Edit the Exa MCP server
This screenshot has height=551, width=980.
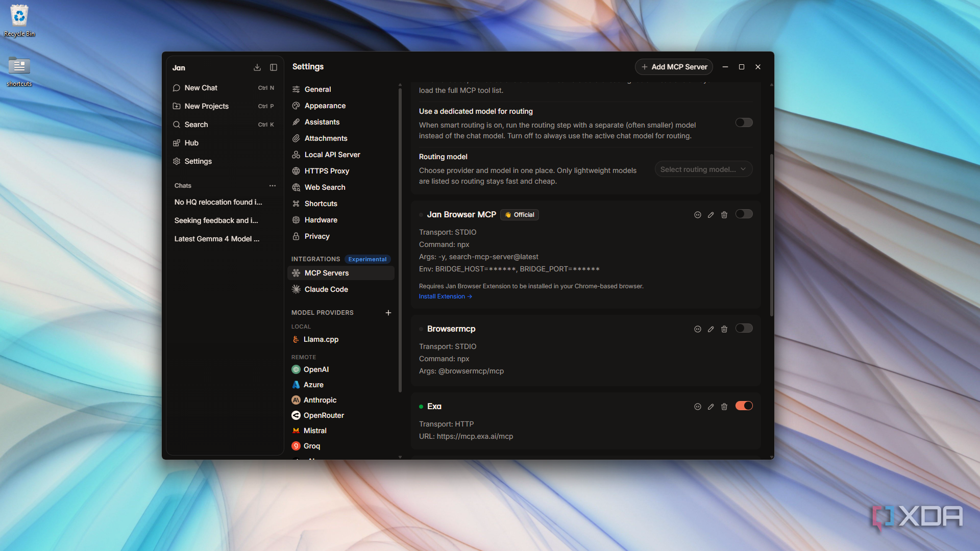point(711,407)
